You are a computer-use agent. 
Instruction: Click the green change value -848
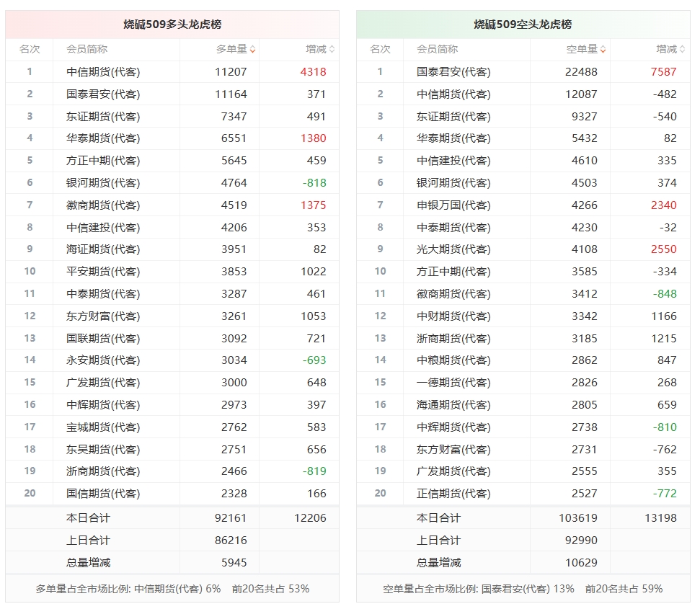[665, 294]
